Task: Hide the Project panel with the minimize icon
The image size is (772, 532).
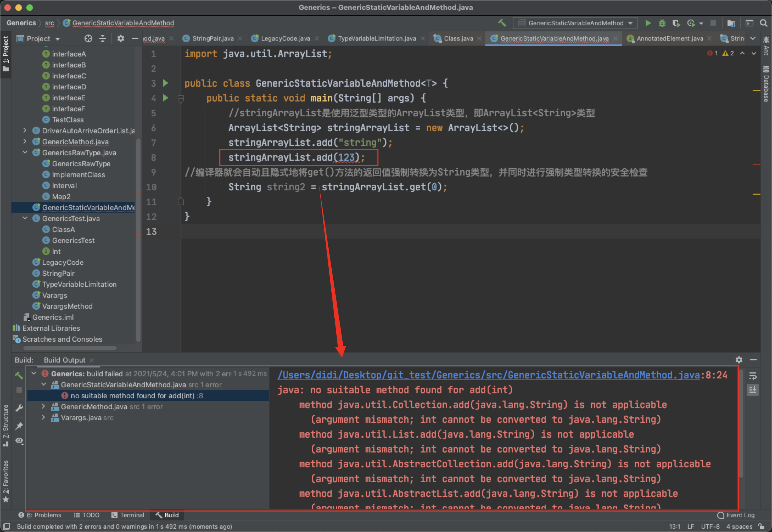Action: coord(135,38)
